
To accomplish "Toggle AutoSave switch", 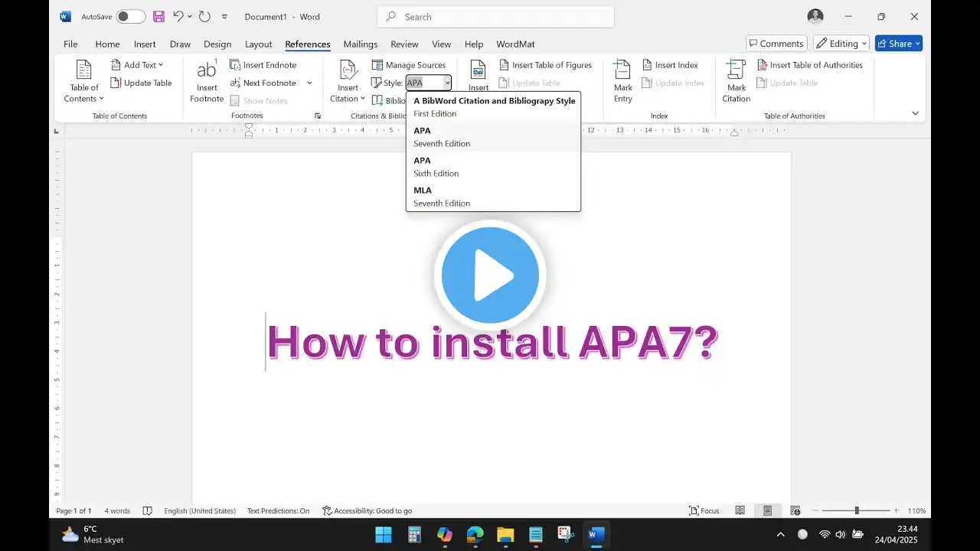I will click(131, 16).
